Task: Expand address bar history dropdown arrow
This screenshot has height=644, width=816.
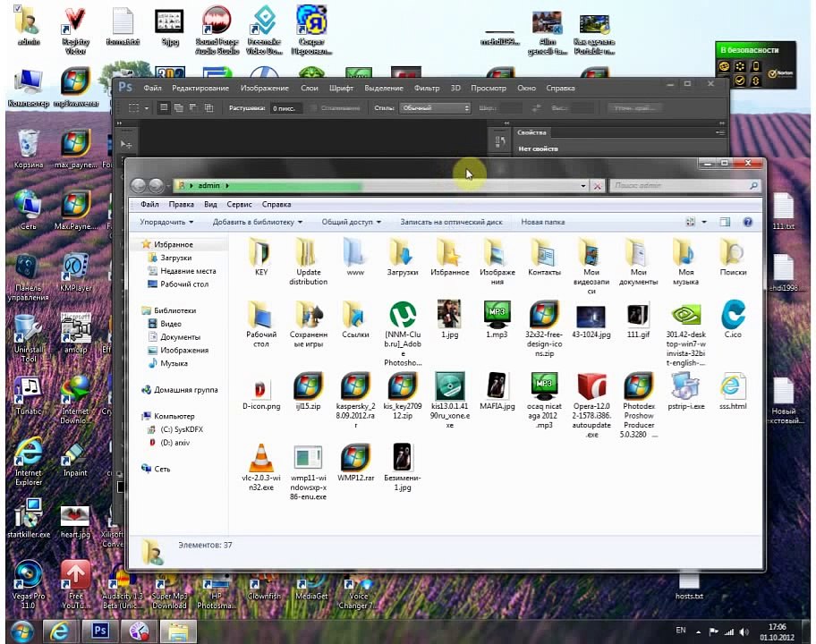Action: pyautogui.click(x=582, y=186)
